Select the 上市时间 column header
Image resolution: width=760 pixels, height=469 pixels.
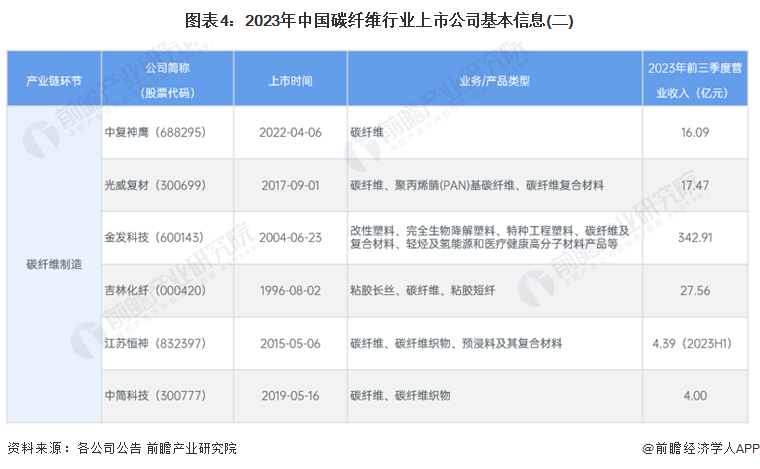[290, 79]
